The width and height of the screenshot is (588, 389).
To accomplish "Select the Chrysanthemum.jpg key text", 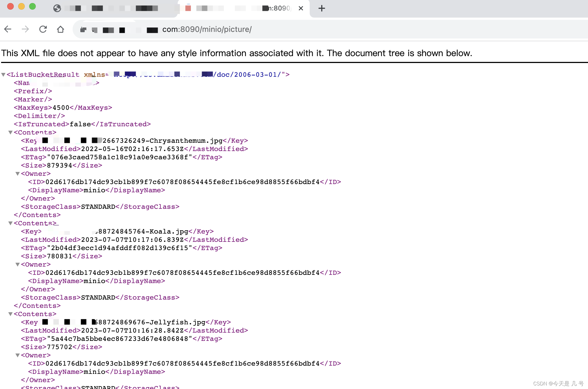I will click(163, 141).
